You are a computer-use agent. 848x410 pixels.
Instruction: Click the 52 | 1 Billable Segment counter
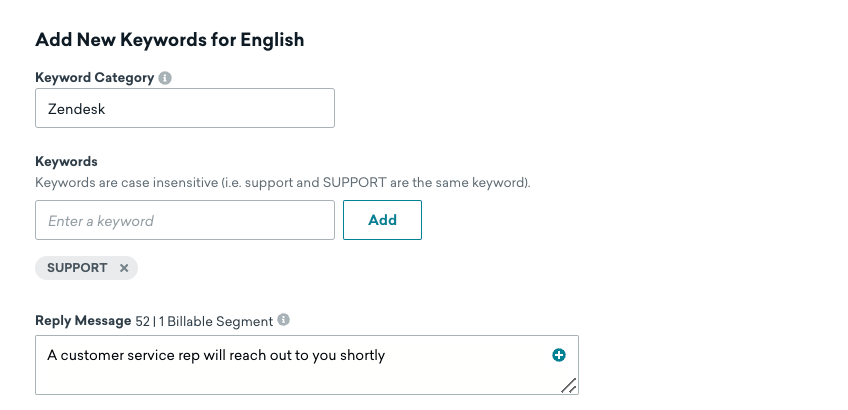[x=204, y=321]
